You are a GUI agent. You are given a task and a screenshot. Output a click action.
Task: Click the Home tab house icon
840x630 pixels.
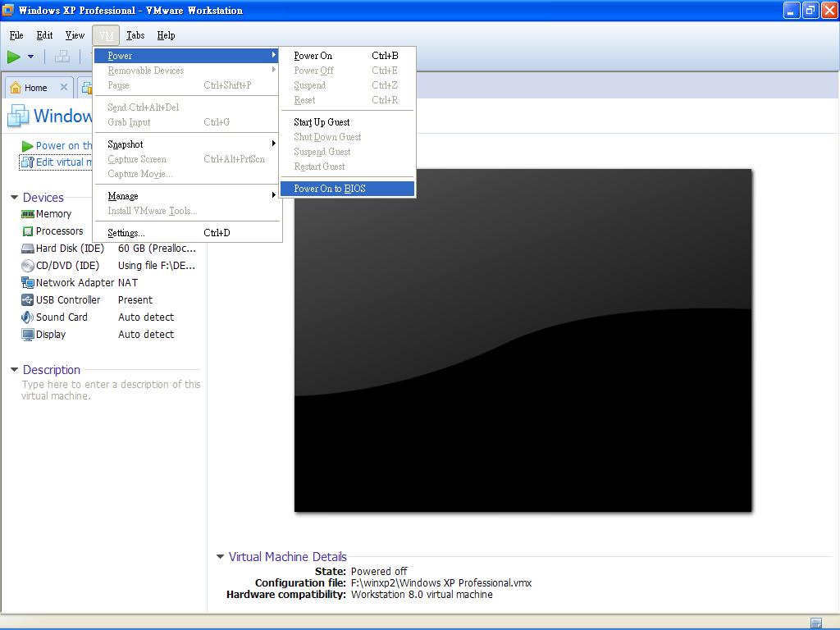[x=16, y=87]
